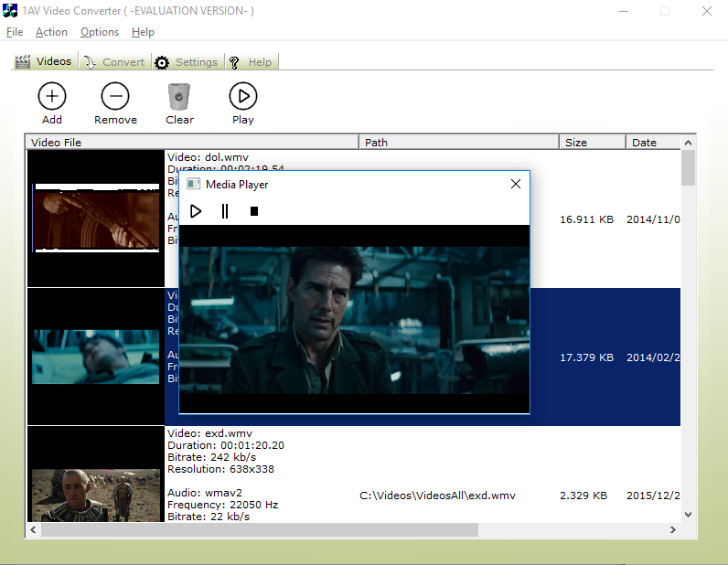This screenshot has height=565, width=728.
Task: Click the C:\Videos\VideosAll\exd.wmv path cell
Action: pyautogui.click(x=437, y=496)
